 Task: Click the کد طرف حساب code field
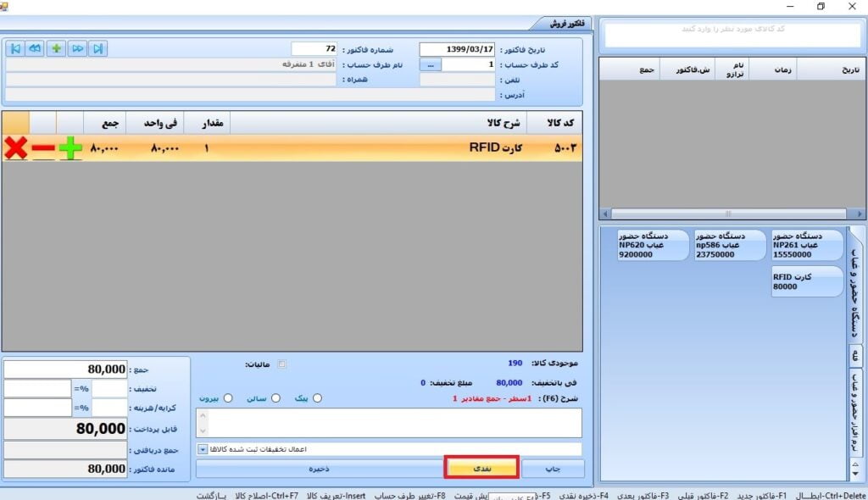[468, 64]
